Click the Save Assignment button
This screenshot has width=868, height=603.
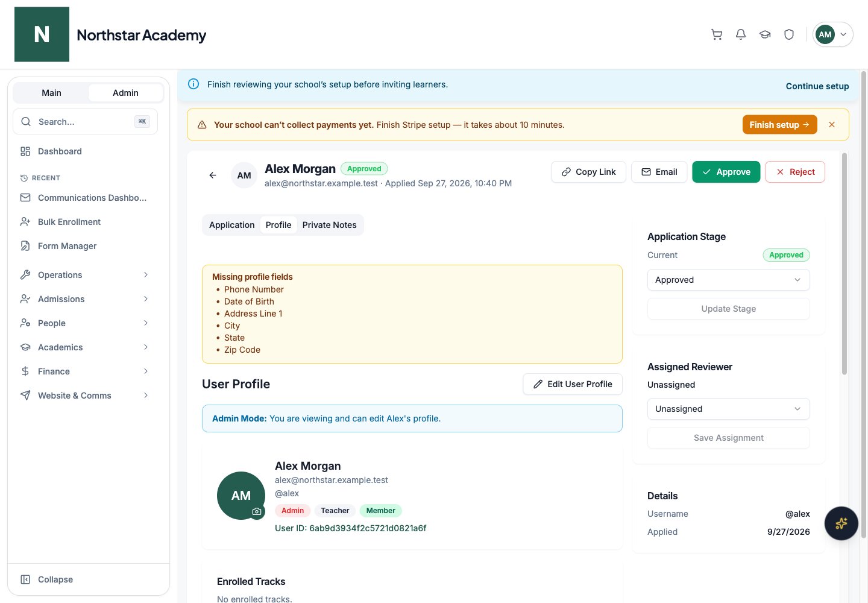[728, 438]
